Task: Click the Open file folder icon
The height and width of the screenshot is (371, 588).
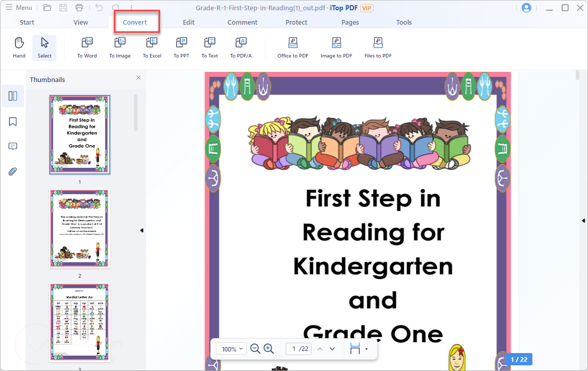Action: (x=47, y=8)
